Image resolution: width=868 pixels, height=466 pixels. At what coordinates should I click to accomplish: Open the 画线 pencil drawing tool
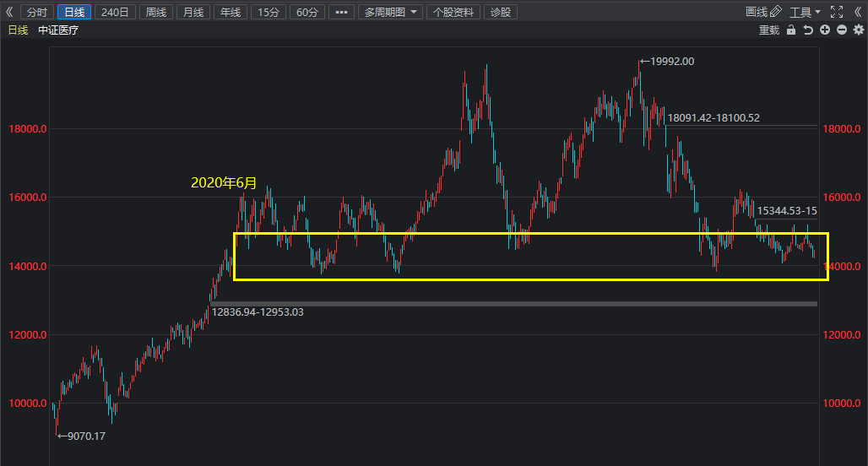(763, 12)
